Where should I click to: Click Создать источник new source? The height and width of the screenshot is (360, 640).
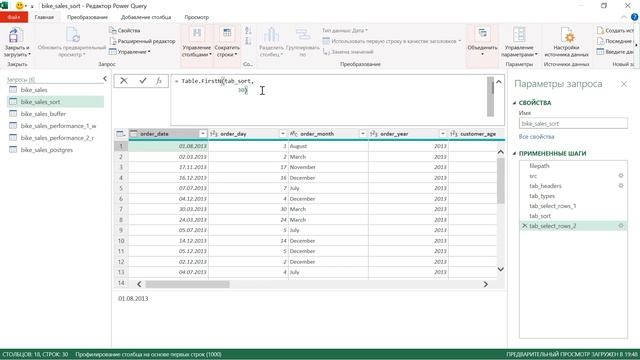tap(616, 31)
